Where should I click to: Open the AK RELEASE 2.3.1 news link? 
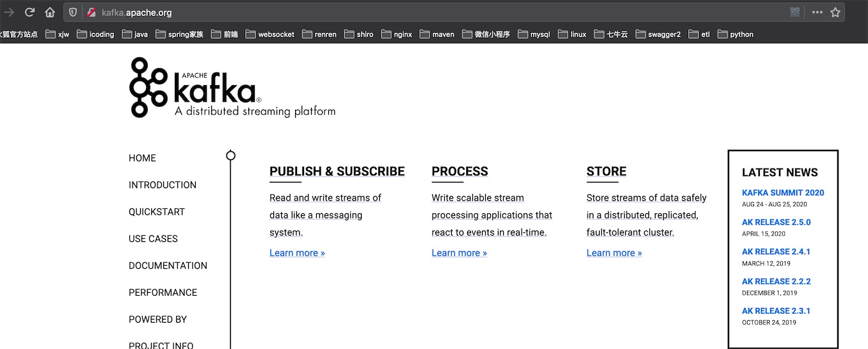pyautogui.click(x=776, y=311)
